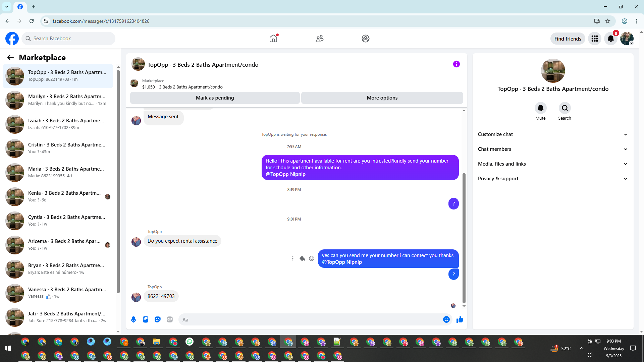Expand the Chat members section
The width and height of the screenshot is (644, 362).
(x=553, y=149)
